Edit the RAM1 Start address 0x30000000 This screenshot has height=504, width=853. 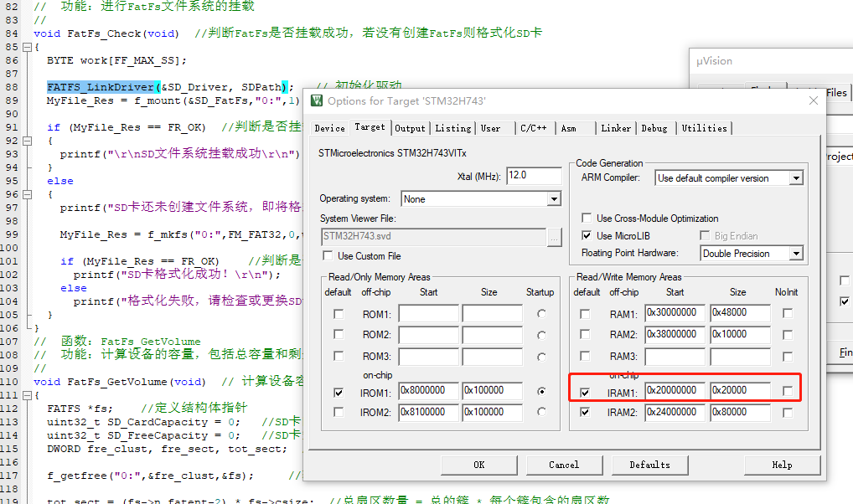coord(675,312)
